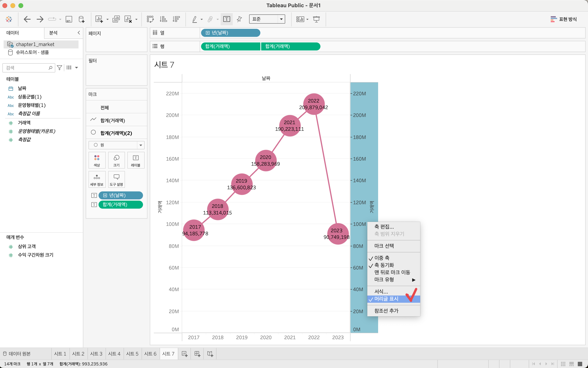
Task: Switch to the 시트 6 tab
Action: (x=150, y=354)
